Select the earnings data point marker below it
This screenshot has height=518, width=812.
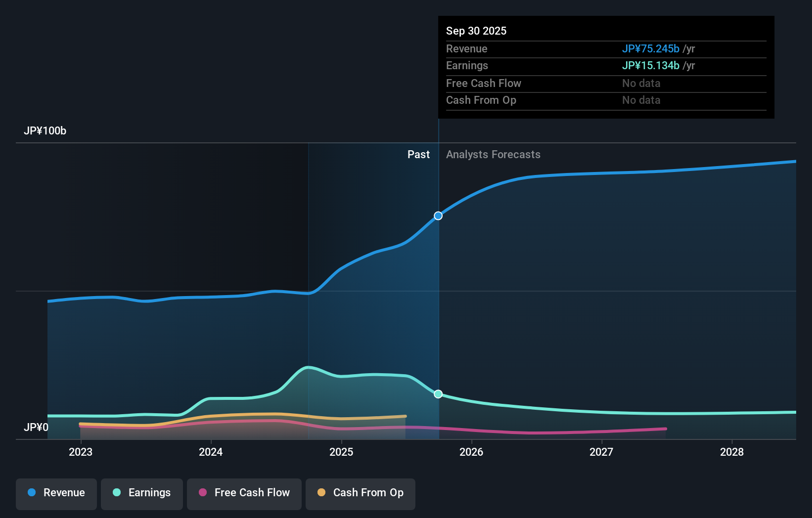438,394
